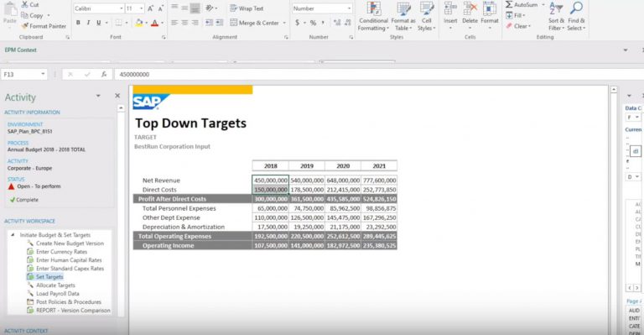Toggle bold formatting
This screenshot has width=644, height=335.
78,23
